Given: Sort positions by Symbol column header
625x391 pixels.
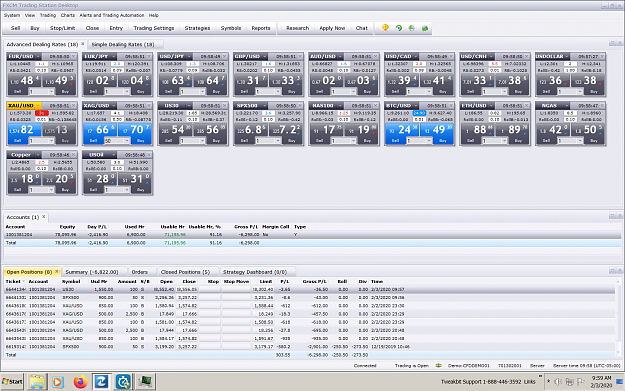Looking at the screenshot, I should (71, 281).
